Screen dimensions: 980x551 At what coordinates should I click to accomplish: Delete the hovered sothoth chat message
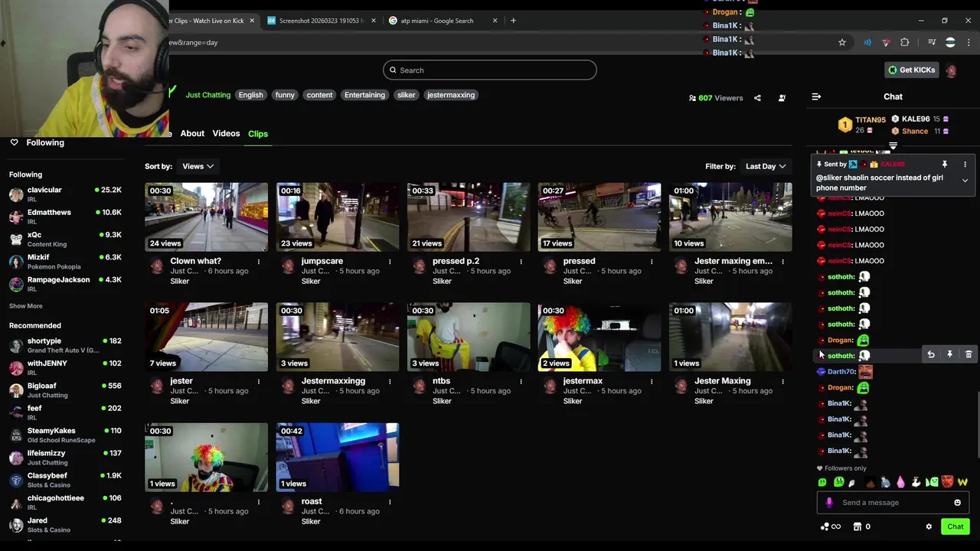(x=969, y=355)
